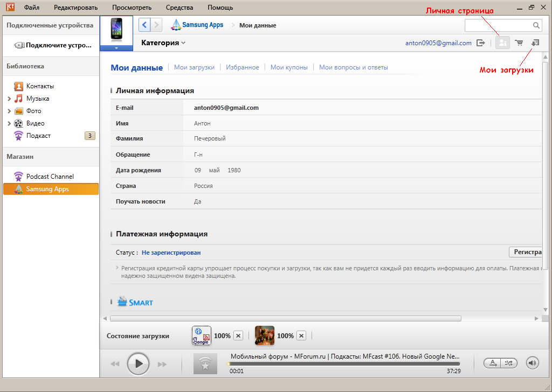
Task: Select Samsung Apps in the store
Action: click(51, 189)
